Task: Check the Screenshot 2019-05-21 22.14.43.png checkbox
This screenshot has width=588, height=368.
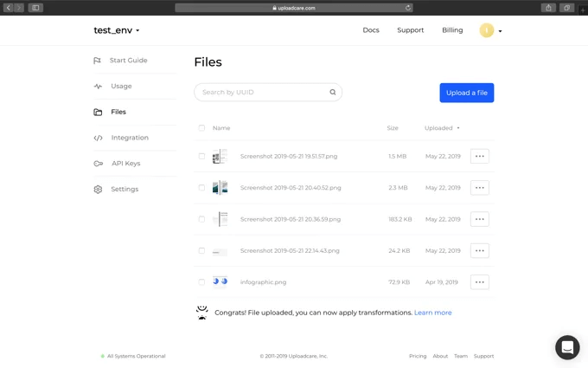Action: pos(201,251)
